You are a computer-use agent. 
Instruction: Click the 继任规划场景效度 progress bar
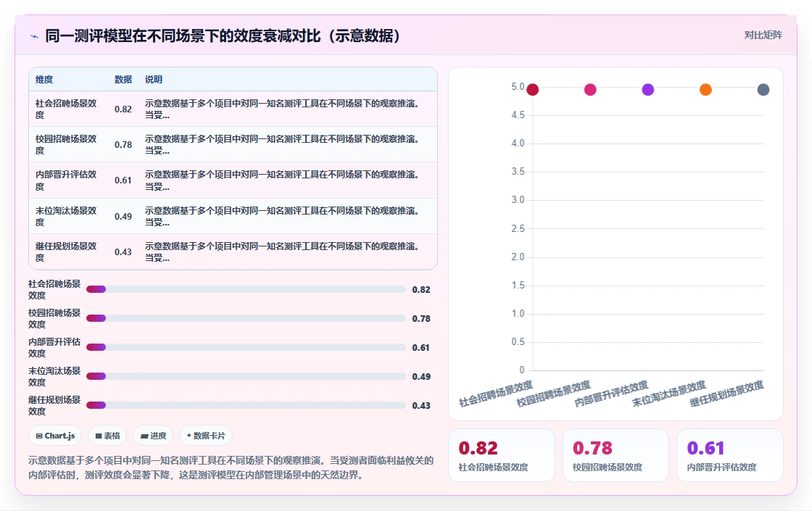pyautogui.click(x=246, y=405)
